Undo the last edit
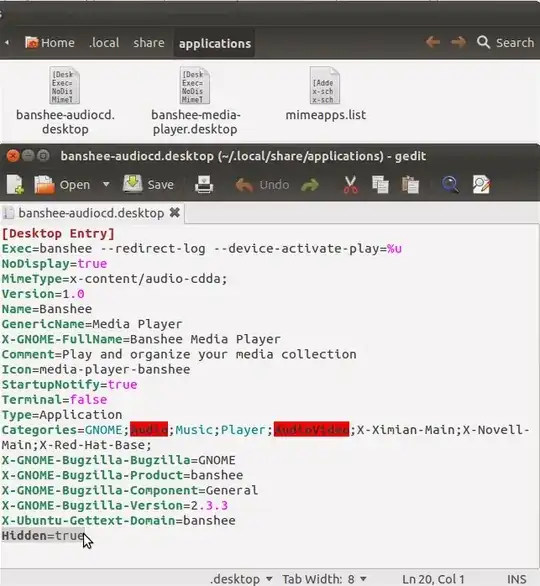The height and width of the screenshot is (586, 540). (262, 185)
